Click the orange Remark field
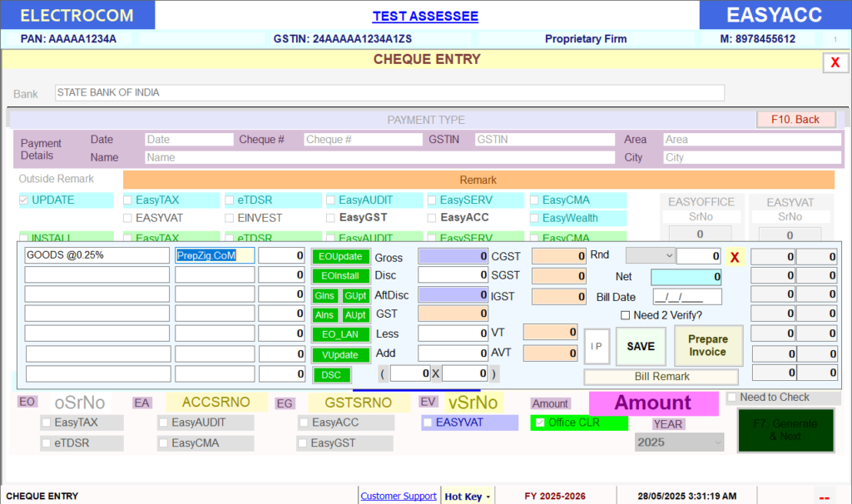 pos(478,180)
